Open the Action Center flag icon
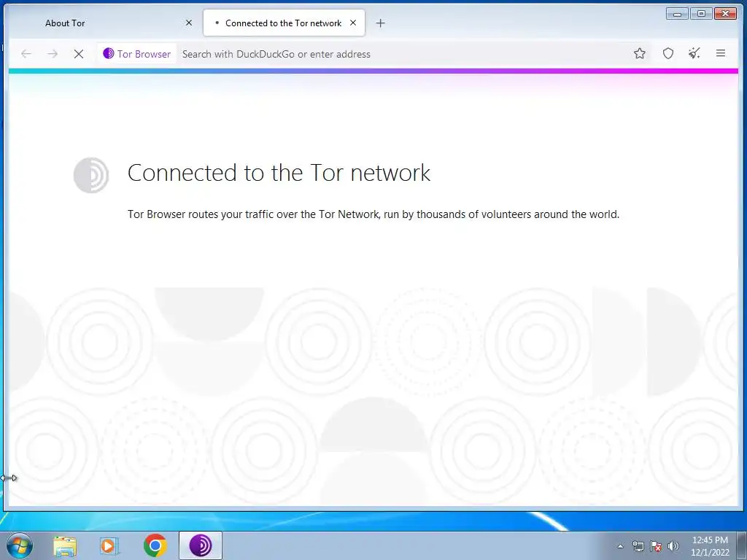 656,546
